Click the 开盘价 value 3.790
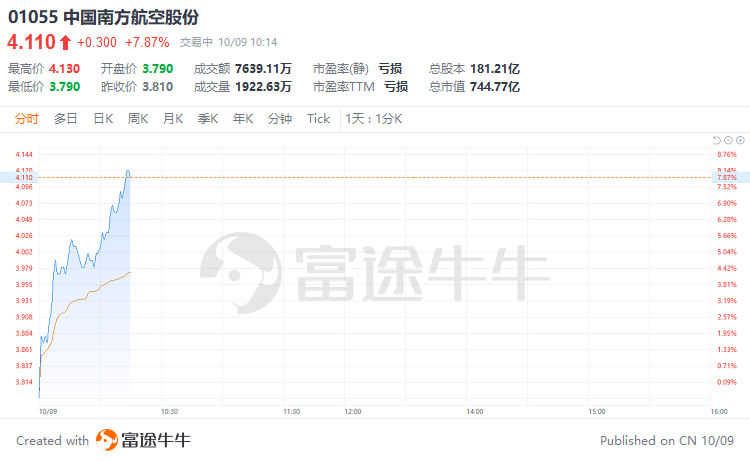Screen dimensions: 750x461 (158, 69)
